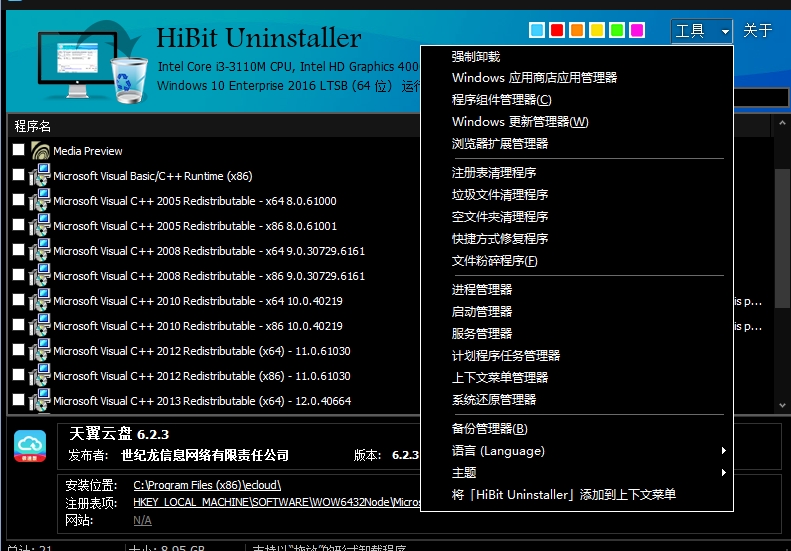Viewport: 791px width, 551px height.
Task: Launch 注册表清理程序
Action: pos(577,173)
